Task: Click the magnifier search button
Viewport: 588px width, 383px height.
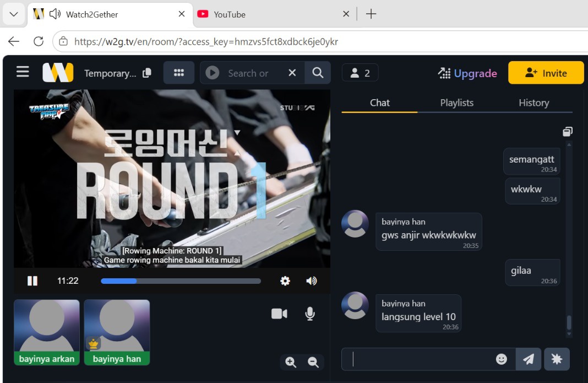Action: [x=318, y=73]
